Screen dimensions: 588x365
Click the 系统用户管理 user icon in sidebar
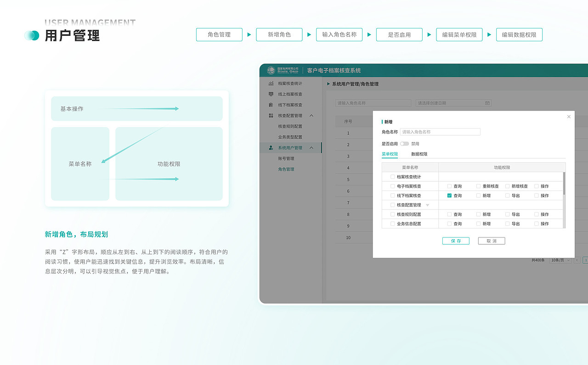click(x=271, y=148)
